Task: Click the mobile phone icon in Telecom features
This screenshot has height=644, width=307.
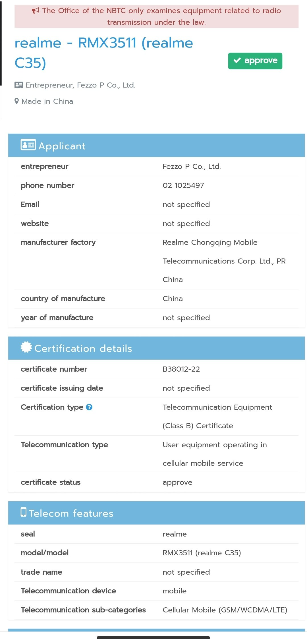Action: pos(24,512)
